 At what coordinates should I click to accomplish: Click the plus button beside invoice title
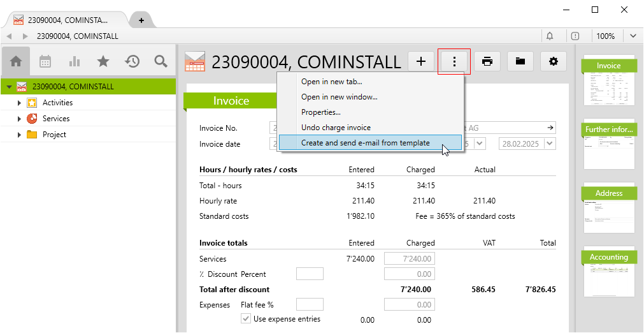click(421, 61)
